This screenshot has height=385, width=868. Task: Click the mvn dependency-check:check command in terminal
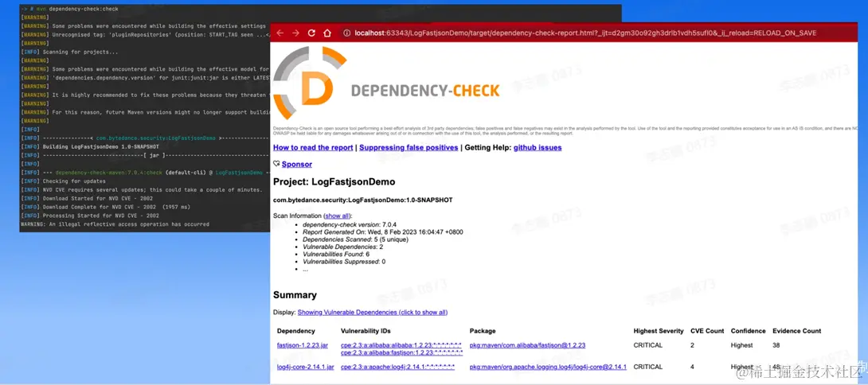tap(77, 9)
